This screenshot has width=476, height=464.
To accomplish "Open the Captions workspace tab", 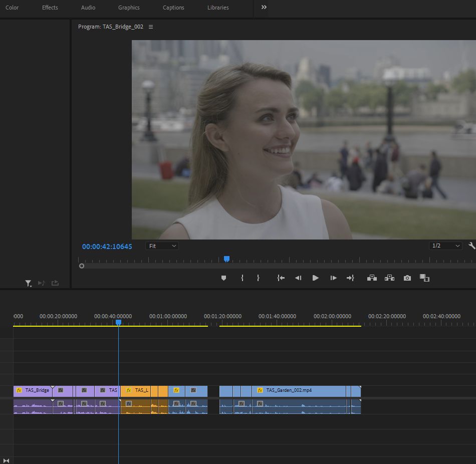I will coord(173,8).
